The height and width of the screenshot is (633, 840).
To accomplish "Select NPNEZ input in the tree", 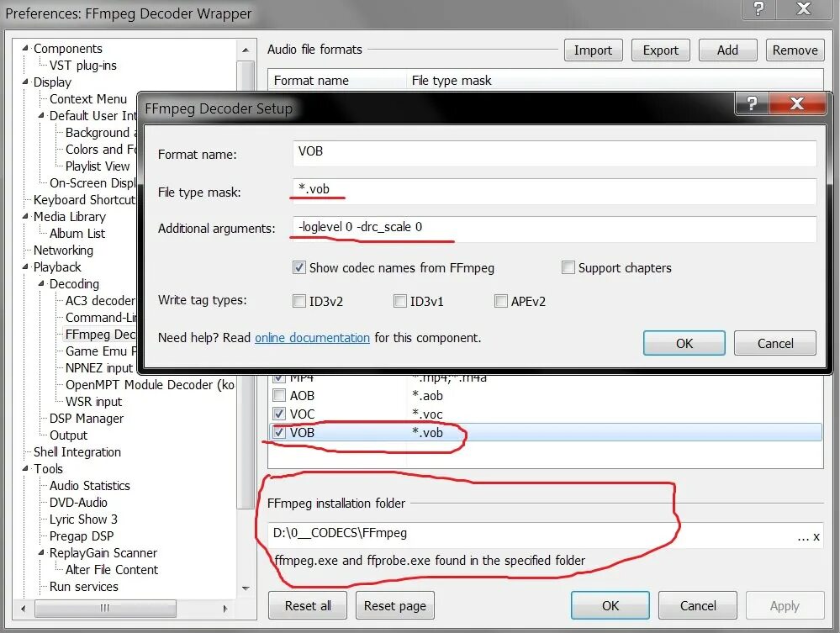I will coord(99,368).
